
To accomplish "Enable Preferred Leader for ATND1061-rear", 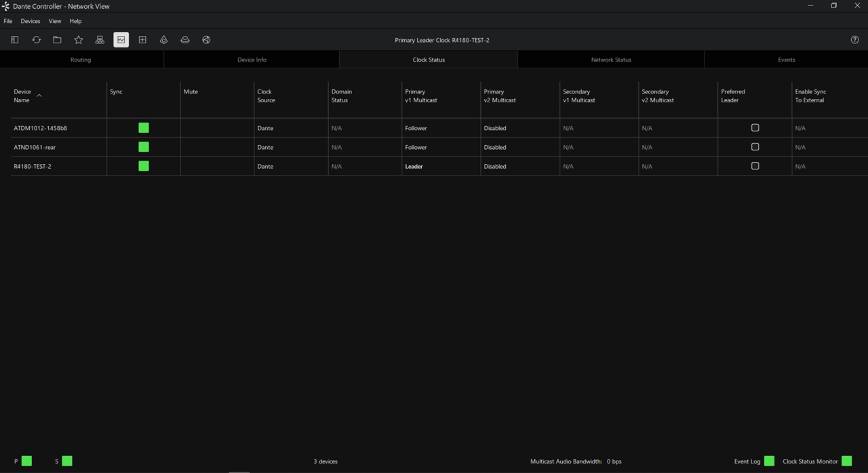I will (755, 146).
